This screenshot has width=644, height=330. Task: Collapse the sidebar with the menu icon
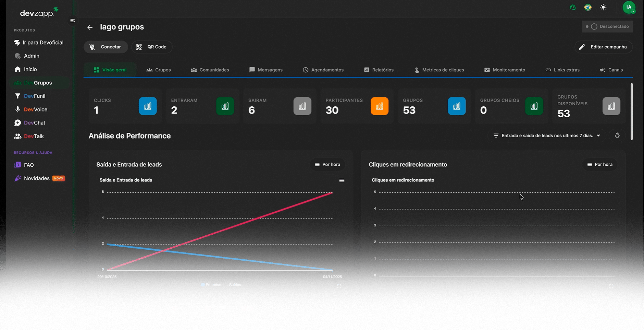tap(73, 21)
